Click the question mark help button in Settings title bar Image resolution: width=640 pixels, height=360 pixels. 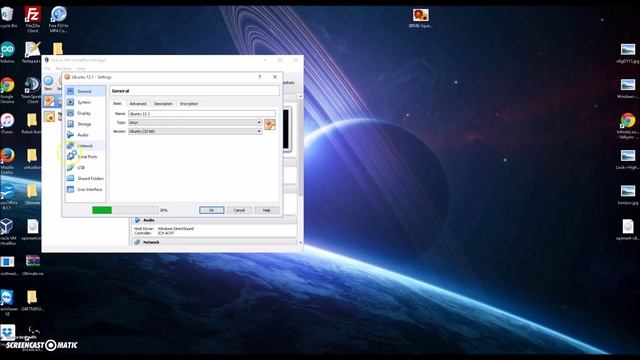point(260,77)
